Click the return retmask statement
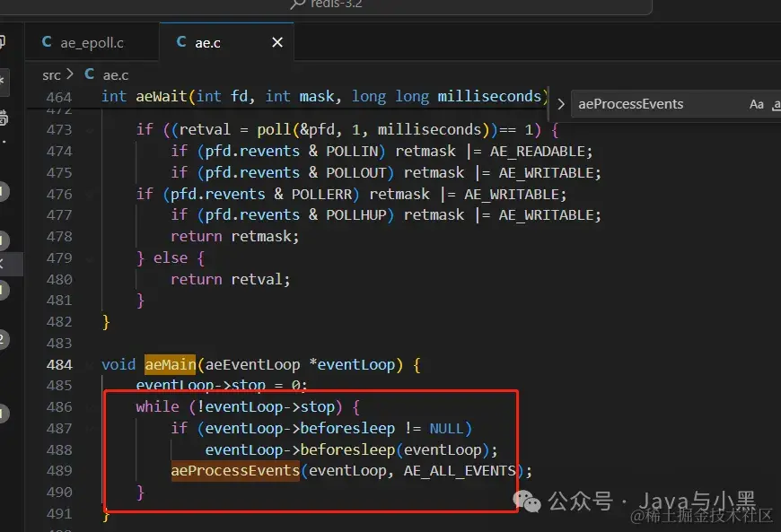 point(234,236)
